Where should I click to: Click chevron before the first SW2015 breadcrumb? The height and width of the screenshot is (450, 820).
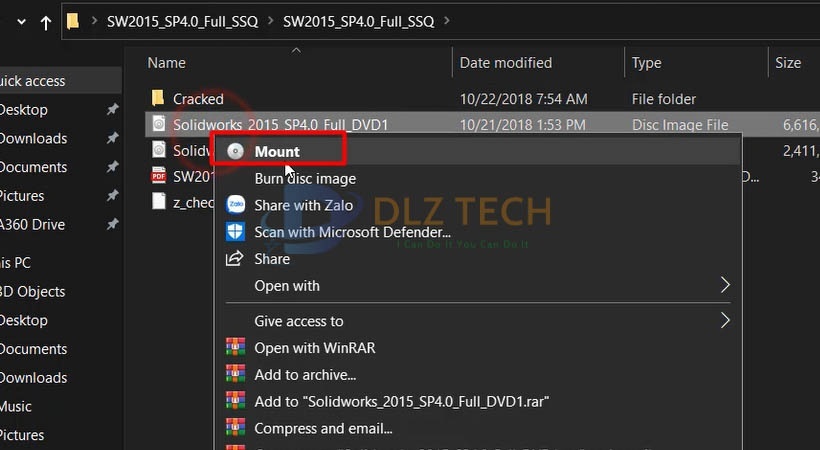[95, 21]
